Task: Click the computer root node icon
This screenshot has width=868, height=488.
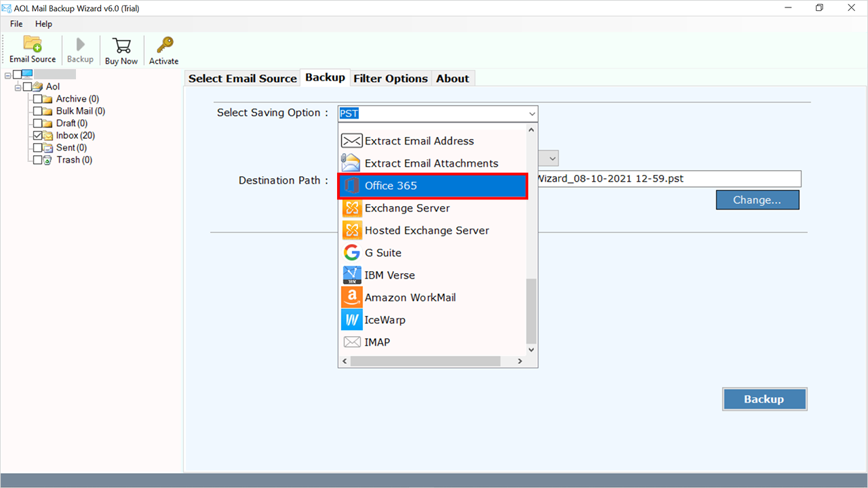Action: (27, 74)
